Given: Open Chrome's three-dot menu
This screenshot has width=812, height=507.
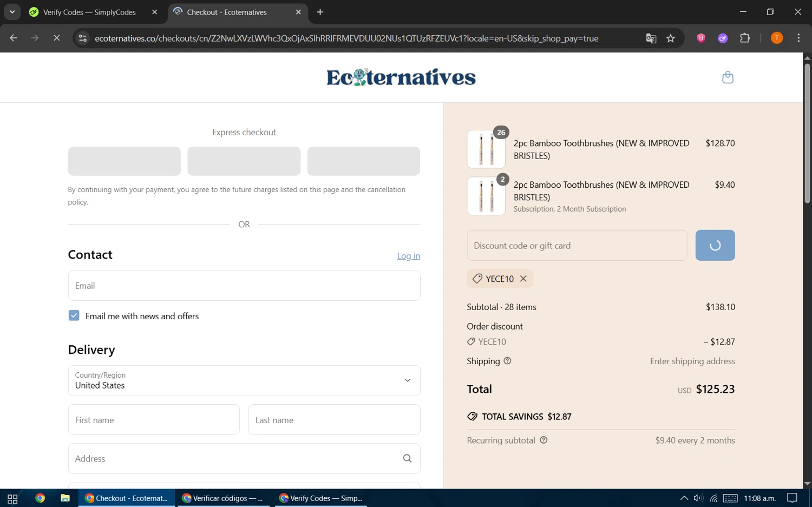Looking at the screenshot, I should (x=798, y=38).
